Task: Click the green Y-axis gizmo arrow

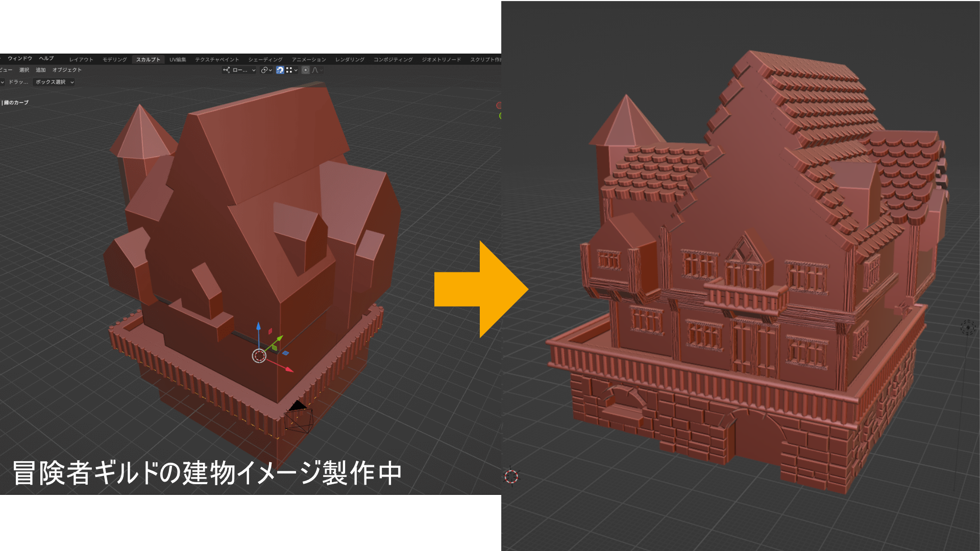Action: tap(279, 338)
